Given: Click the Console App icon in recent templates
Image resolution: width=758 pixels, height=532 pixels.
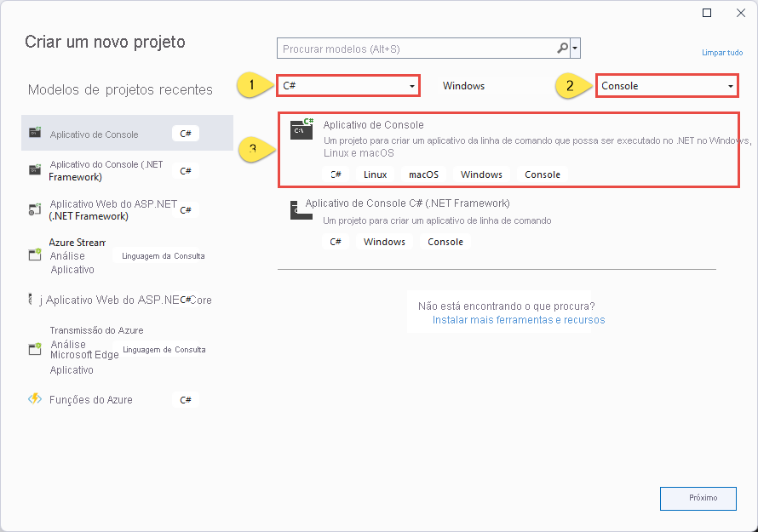Looking at the screenshot, I should (x=36, y=133).
